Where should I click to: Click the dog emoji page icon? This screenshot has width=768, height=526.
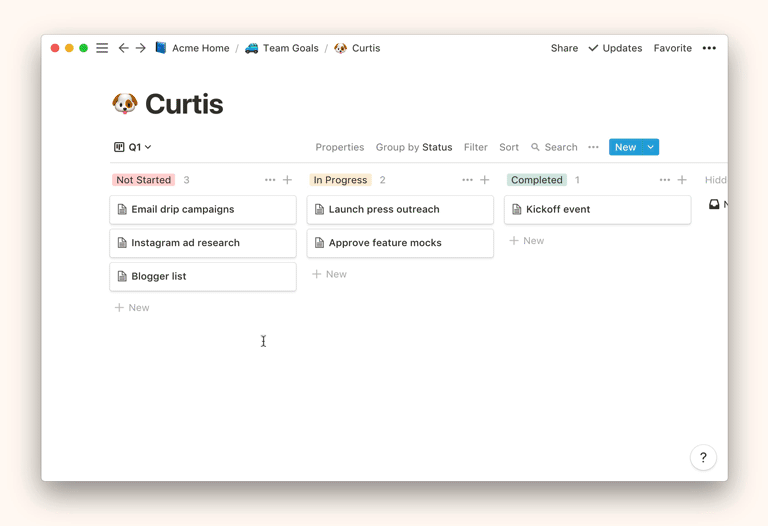point(125,104)
